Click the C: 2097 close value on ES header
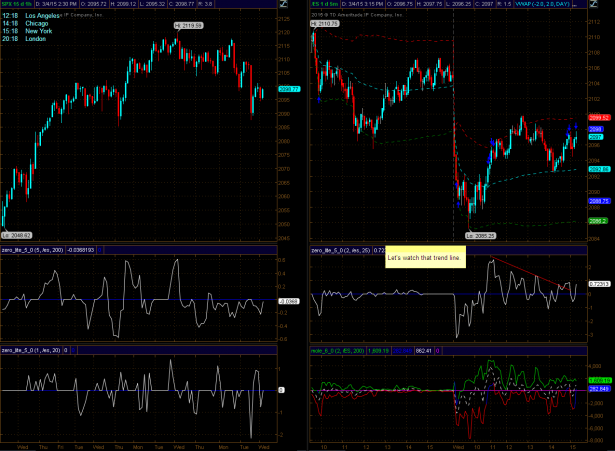 coord(485,4)
